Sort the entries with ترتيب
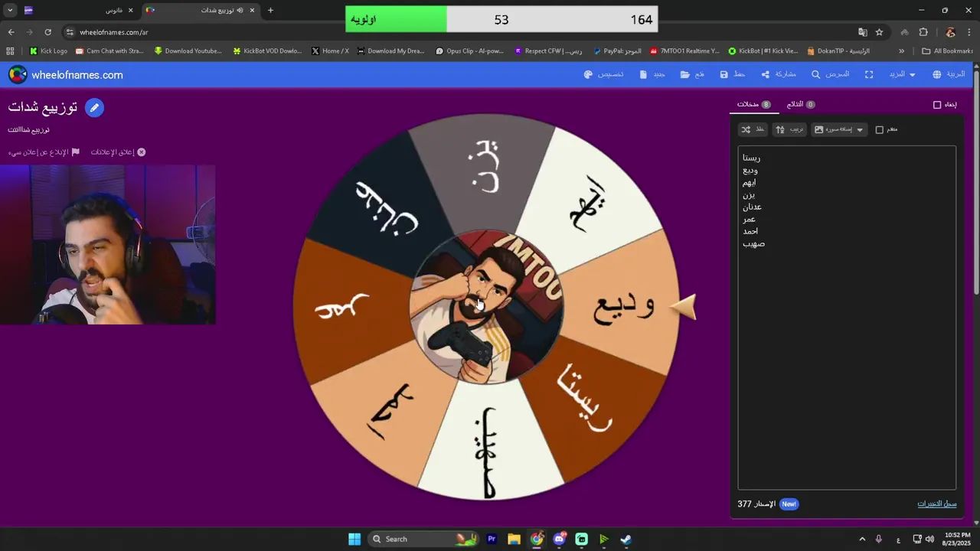Screen dimensions: 980x551 tap(789, 129)
